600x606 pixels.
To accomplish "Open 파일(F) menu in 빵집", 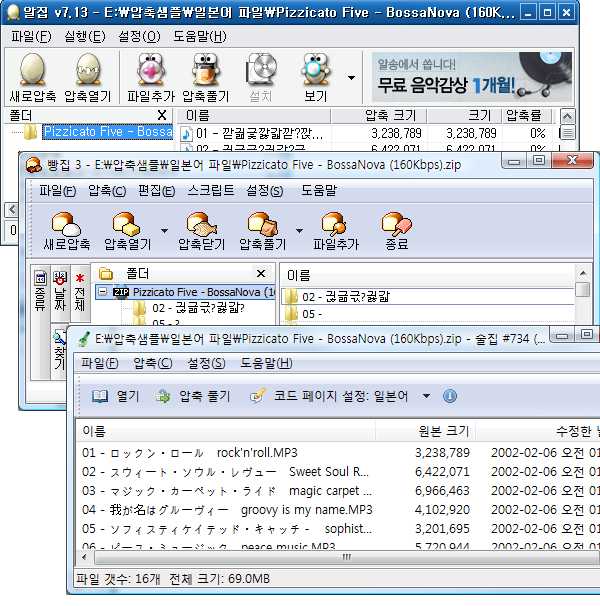I will tap(57, 191).
